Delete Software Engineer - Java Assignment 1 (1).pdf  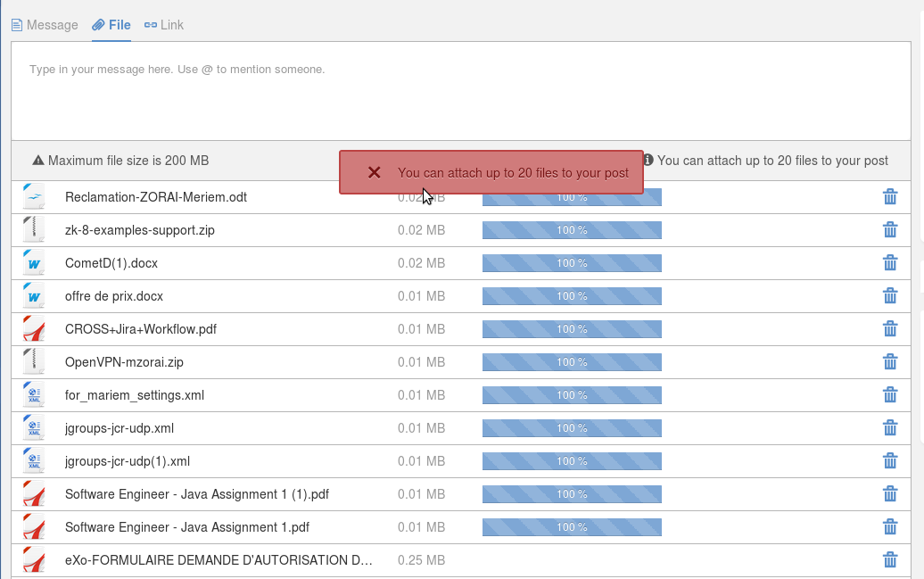point(890,494)
